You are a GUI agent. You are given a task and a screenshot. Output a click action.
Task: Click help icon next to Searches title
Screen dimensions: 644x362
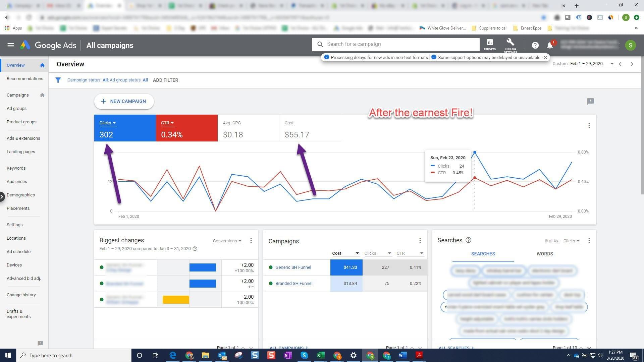[469, 240]
